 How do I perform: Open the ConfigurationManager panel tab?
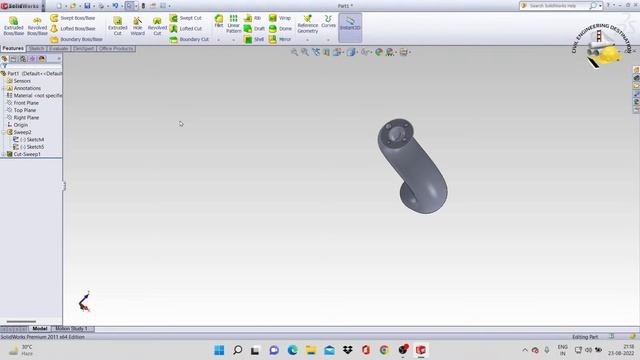(x=22, y=59)
